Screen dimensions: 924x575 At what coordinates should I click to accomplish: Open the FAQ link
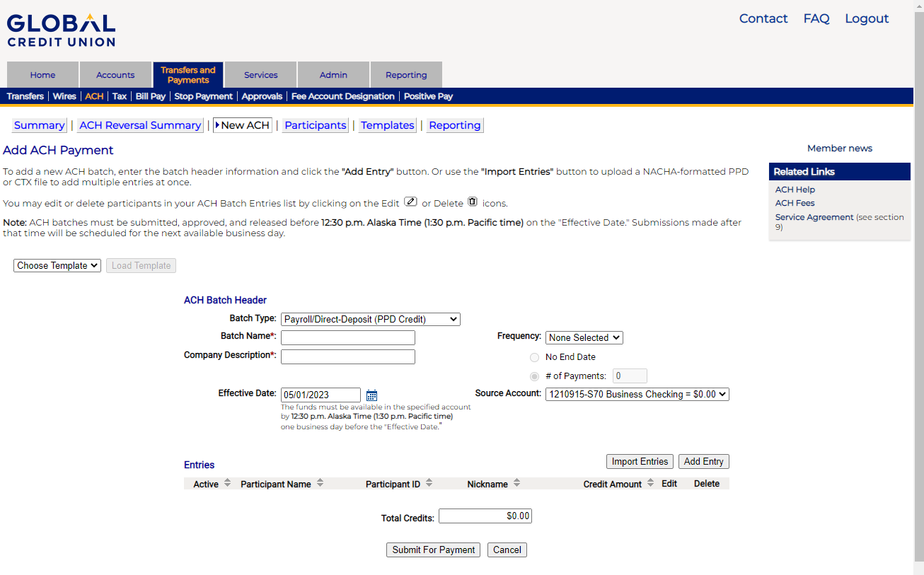pos(816,19)
